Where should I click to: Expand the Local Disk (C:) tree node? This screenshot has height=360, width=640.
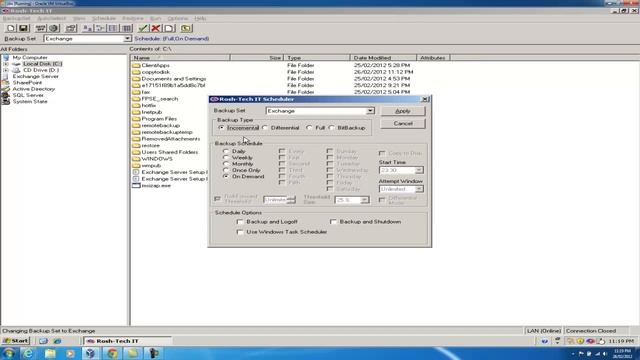(x=6, y=64)
